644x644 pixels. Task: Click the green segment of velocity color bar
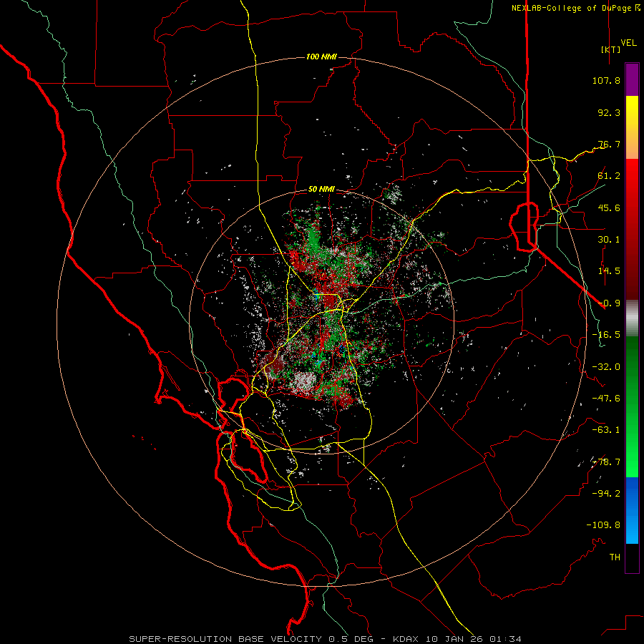point(632,406)
